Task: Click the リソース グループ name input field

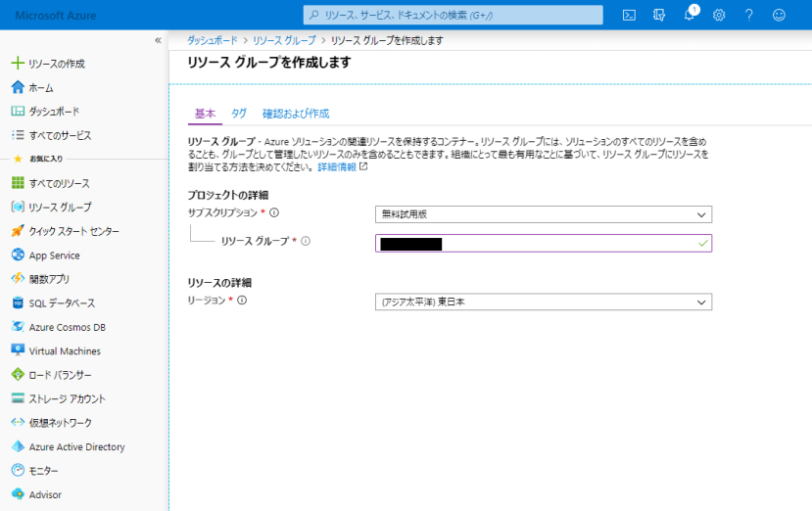Action: (x=544, y=244)
